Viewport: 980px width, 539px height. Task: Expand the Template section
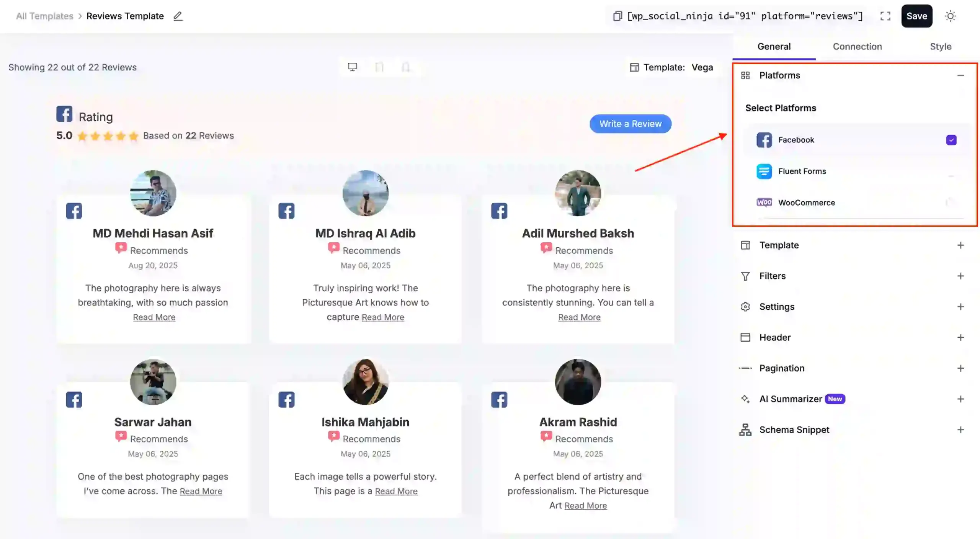[x=961, y=245]
